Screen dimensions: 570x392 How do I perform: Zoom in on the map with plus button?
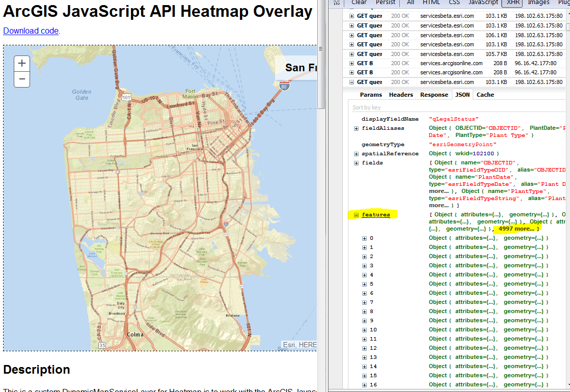click(22, 63)
